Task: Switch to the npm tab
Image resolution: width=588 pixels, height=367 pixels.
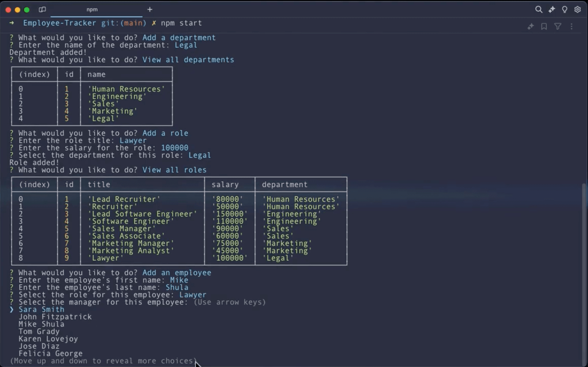Action: tap(92, 9)
